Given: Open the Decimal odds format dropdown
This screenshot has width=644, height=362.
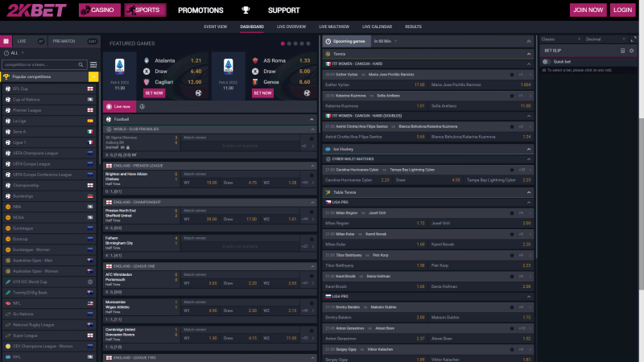Looking at the screenshot, I should click(x=605, y=39).
